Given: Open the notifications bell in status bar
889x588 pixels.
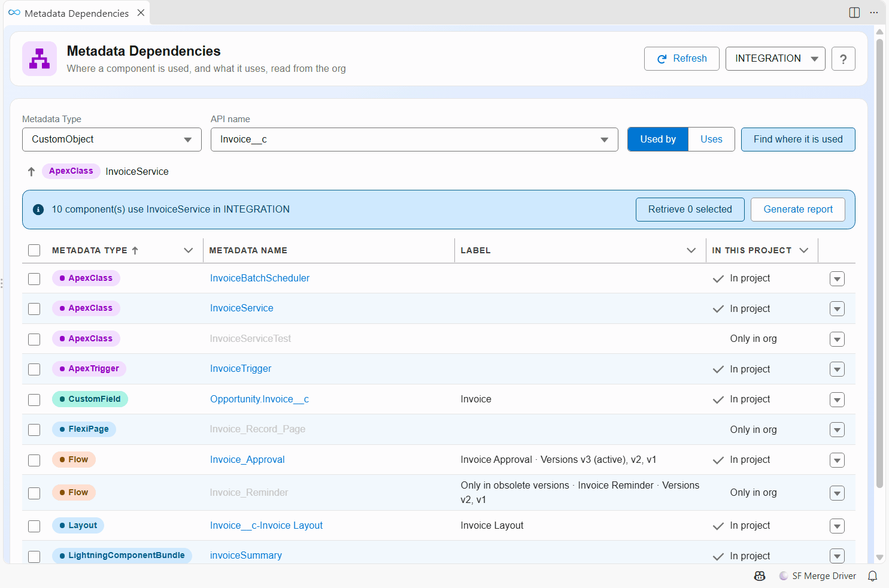Looking at the screenshot, I should tap(873, 576).
